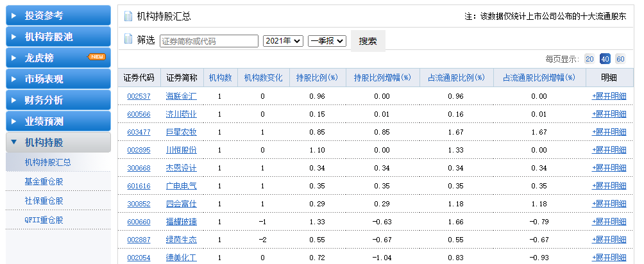Open stock code 300852 link
The height and width of the screenshot is (264, 644).
point(139,204)
